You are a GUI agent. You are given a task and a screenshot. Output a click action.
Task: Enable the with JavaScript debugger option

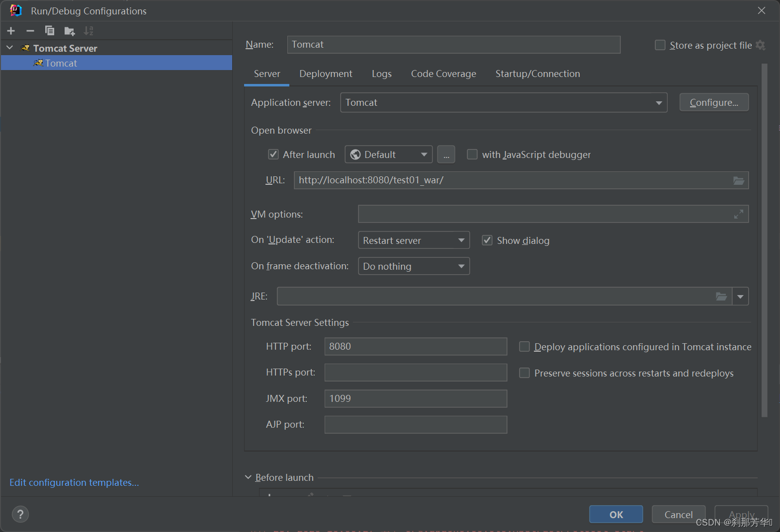(472, 154)
